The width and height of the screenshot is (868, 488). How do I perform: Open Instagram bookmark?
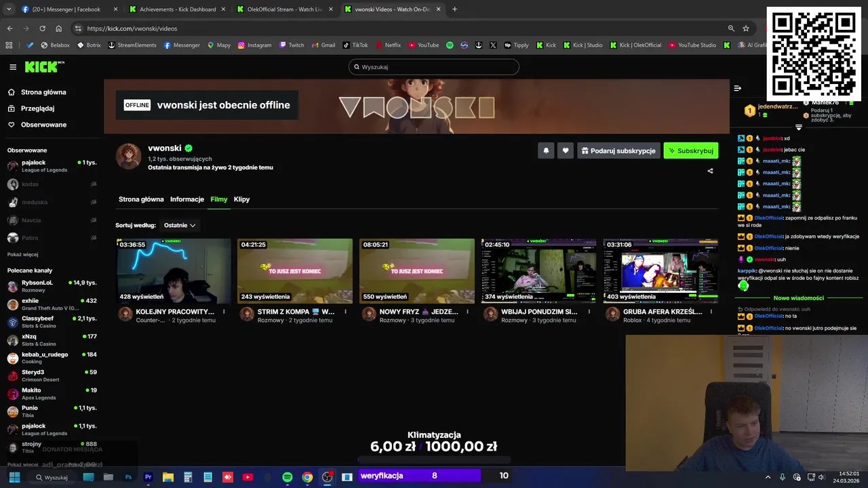point(254,45)
